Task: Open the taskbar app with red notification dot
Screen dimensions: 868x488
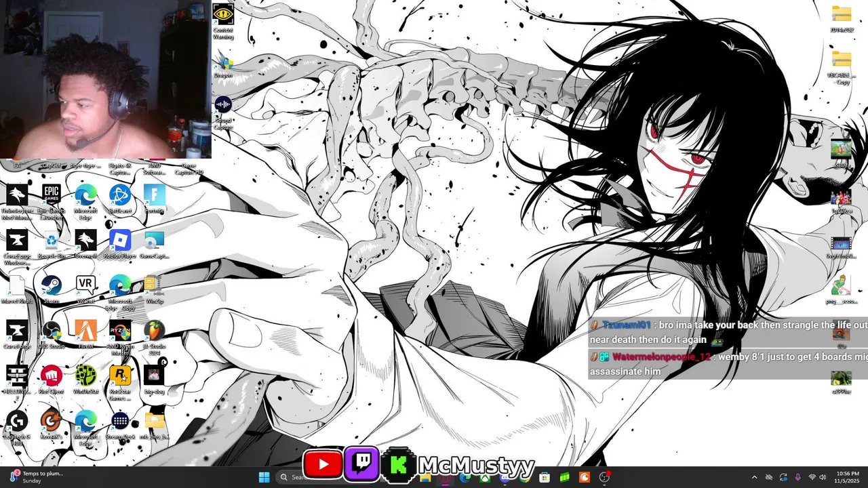Action: pos(604,477)
